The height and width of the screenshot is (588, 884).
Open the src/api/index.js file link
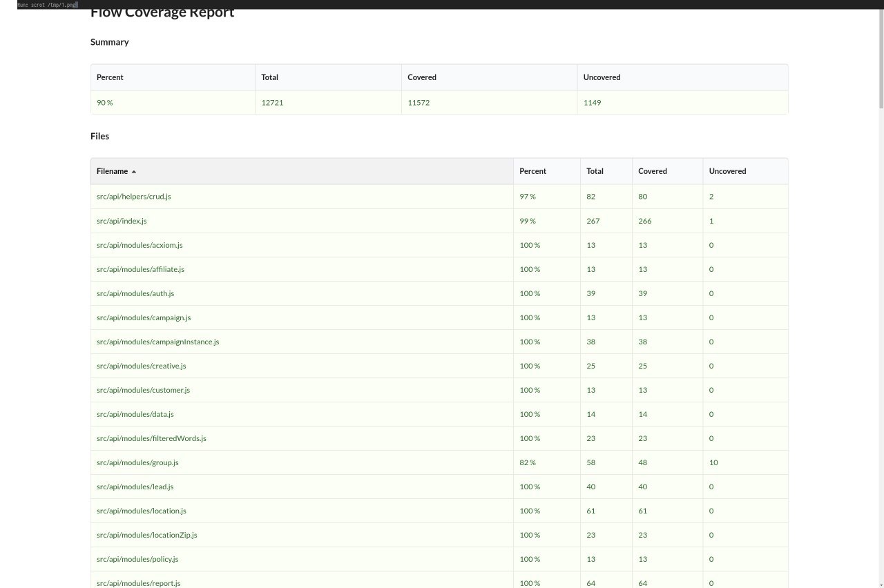(122, 221)
